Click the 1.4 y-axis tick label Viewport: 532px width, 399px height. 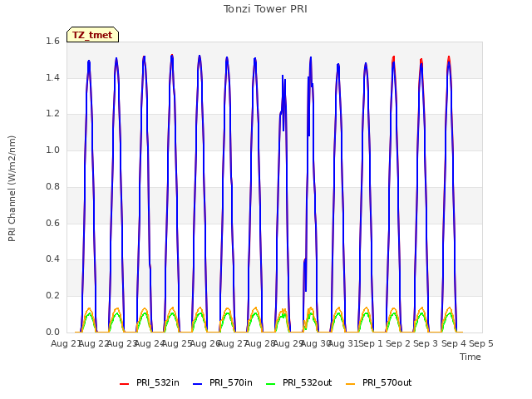coord(52,77)
